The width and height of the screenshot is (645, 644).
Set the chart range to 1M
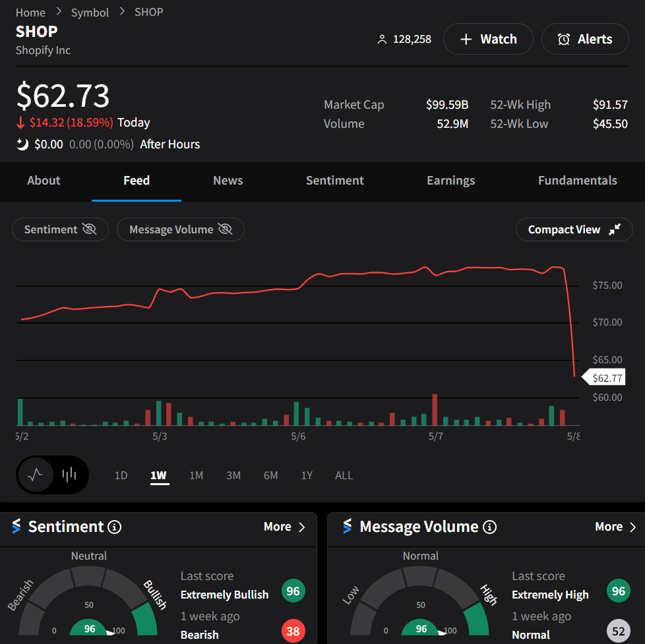click(197, 475)
